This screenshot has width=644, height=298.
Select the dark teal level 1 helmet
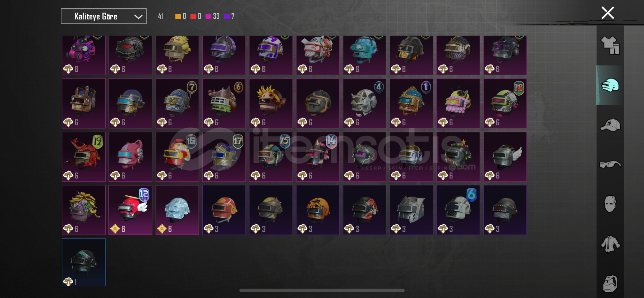coord(84,262)
